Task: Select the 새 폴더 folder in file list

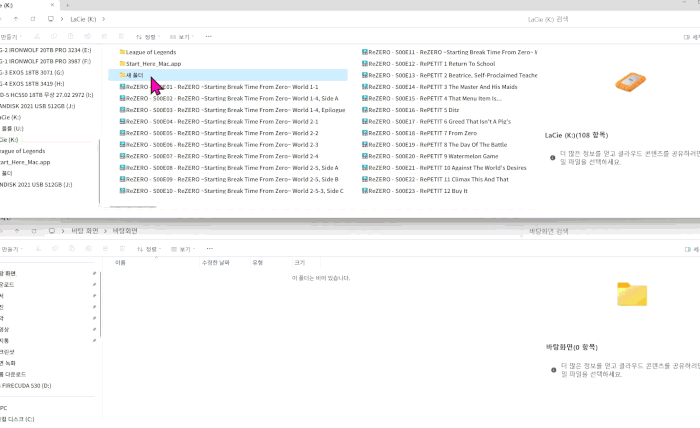Action: tap(135, 75)
